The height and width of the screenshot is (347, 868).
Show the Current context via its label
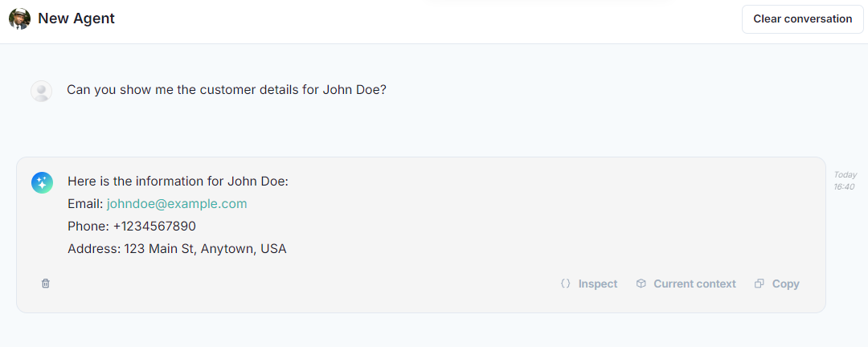694,284
